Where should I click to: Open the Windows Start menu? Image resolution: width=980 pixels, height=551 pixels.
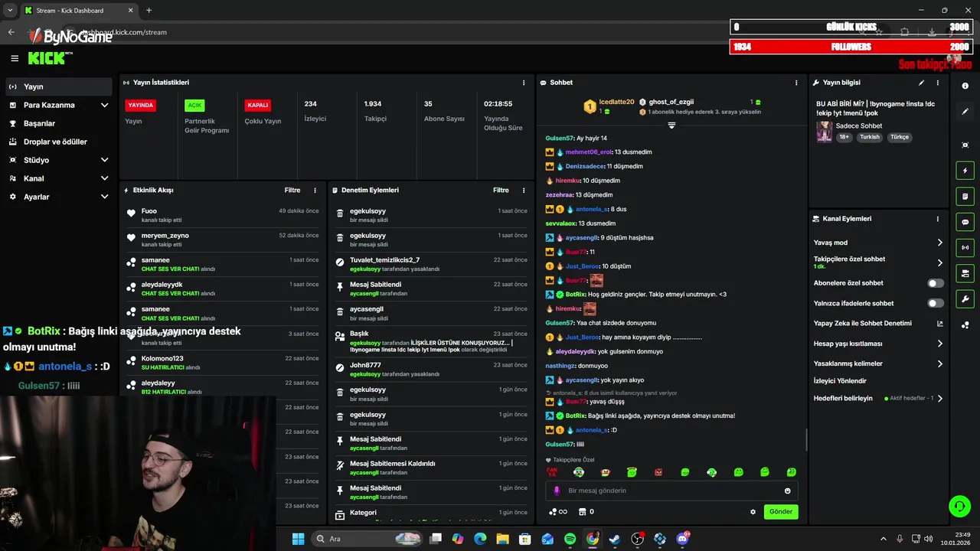298,539
